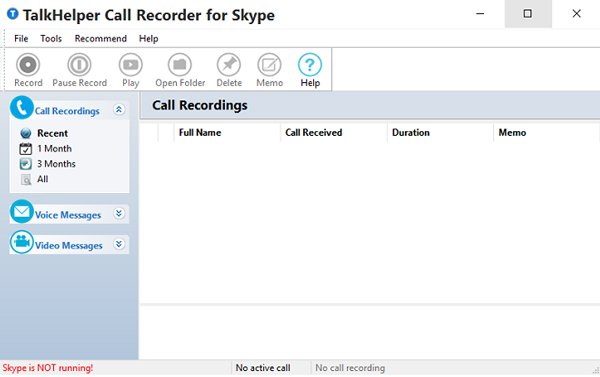
Task: Sort by the Call Received column header
Action: point(334,132)
